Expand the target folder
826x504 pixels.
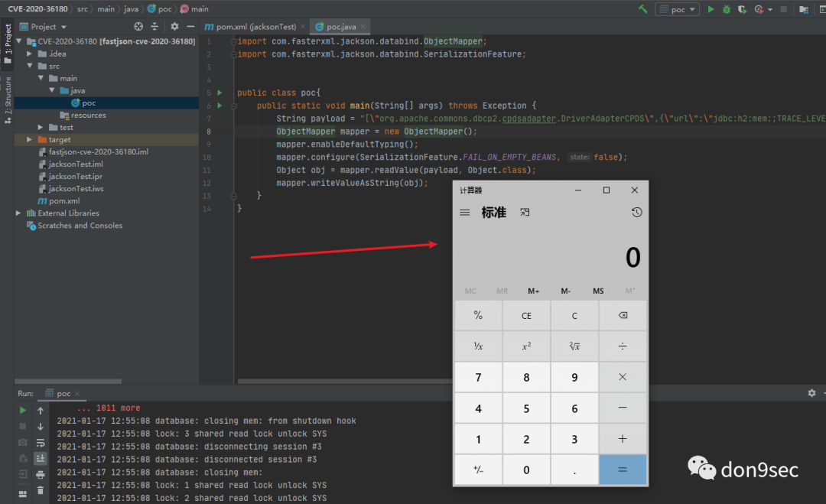click(x=29, y=139)
